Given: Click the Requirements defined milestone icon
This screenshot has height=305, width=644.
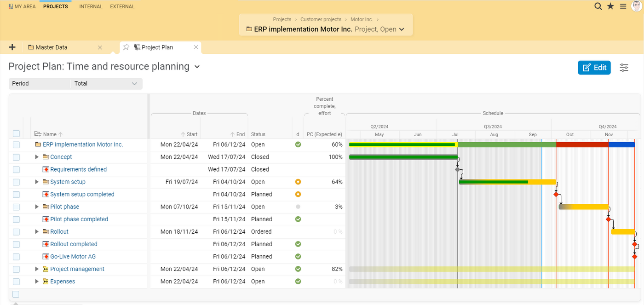Looking at the screenshot, I should point(46,169).
